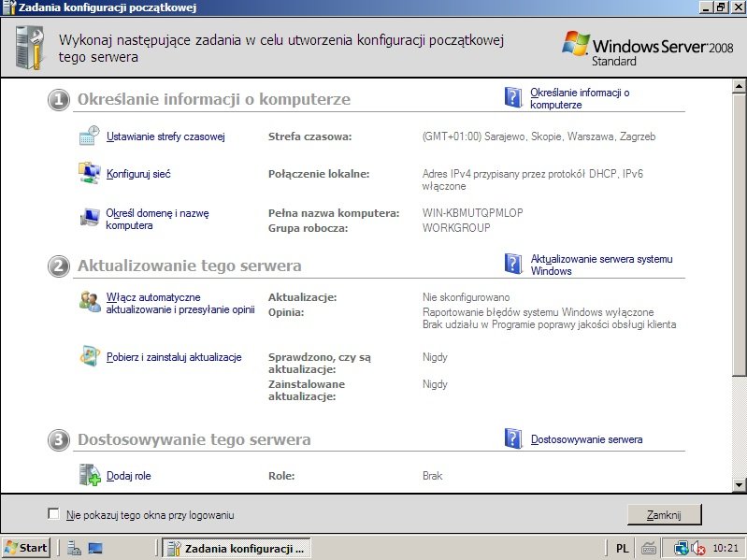Open the Dostosowywanie serwera help link
The width and height of the screenshot is (747, 560).
(586, 439)
